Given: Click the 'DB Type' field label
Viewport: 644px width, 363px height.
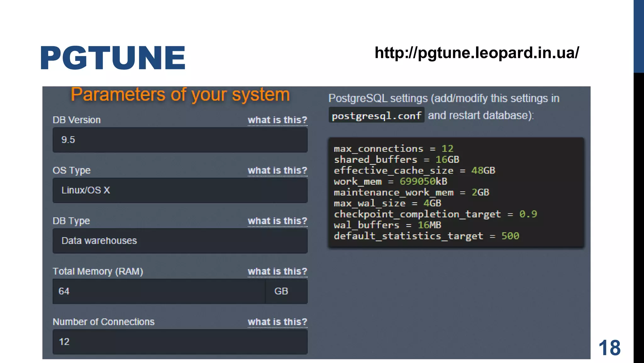Looking at the screenshot, I should coord(71,221).
